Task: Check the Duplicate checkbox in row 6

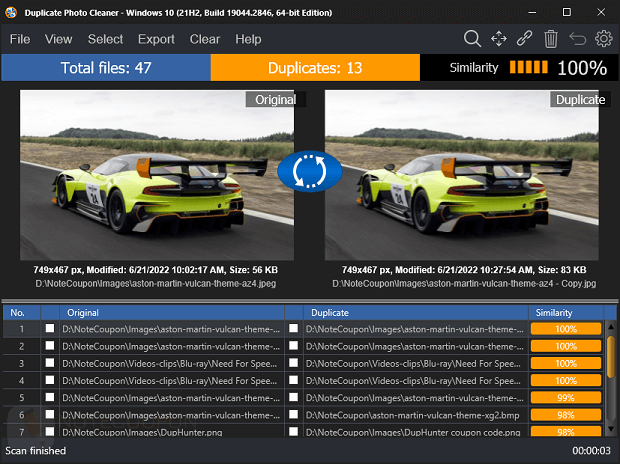Action: click(x=293, y=415)
